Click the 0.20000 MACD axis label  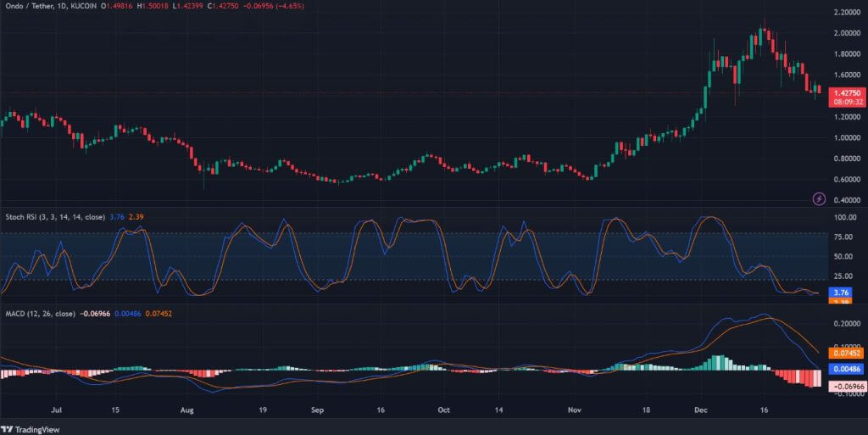coord(847,324)
